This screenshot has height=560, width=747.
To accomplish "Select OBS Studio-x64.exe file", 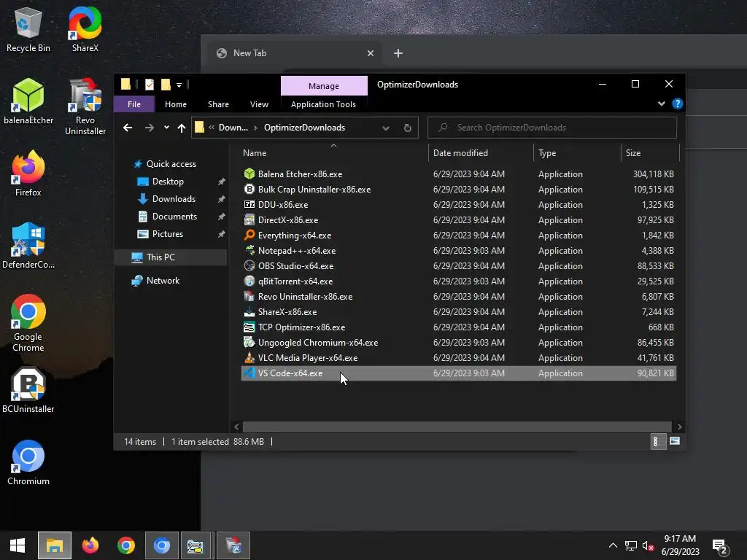I will [458, 266].
